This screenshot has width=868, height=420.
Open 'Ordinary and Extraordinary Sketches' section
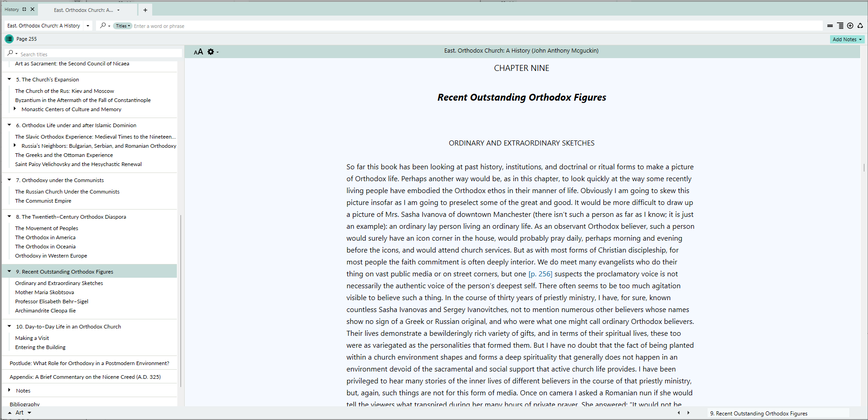(59, 283)
